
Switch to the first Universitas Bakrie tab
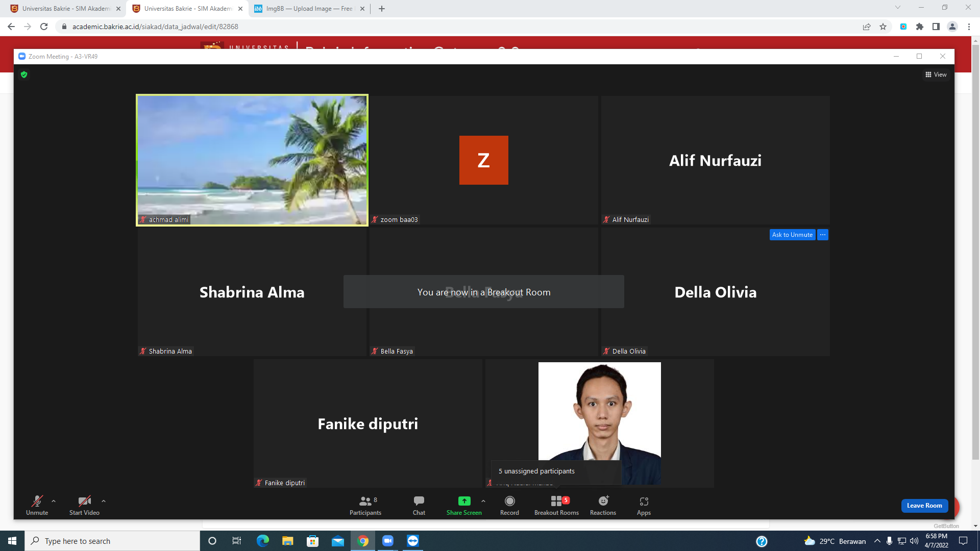click(x=65, y=9)
